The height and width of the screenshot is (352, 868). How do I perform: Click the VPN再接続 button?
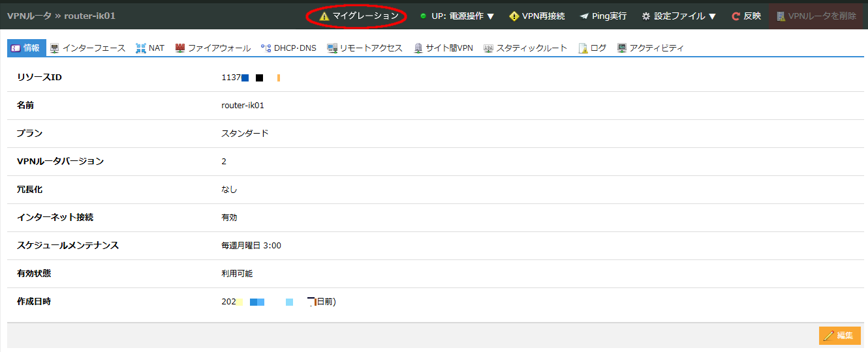(536, 16)
